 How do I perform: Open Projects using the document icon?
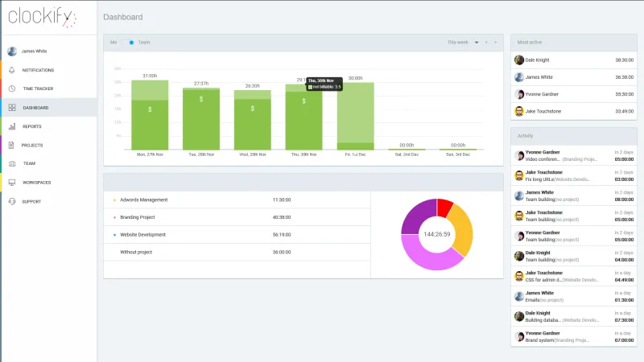(12, 146)
